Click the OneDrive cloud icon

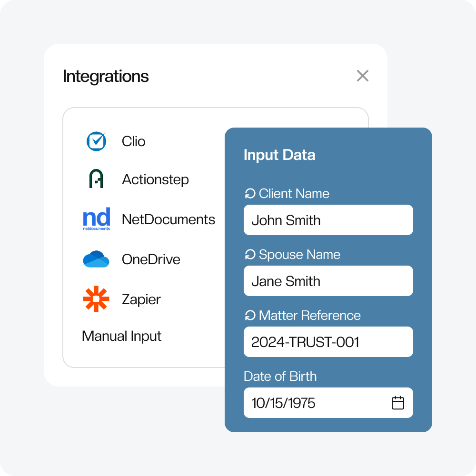pyautogui.click(x=96, y=259)
